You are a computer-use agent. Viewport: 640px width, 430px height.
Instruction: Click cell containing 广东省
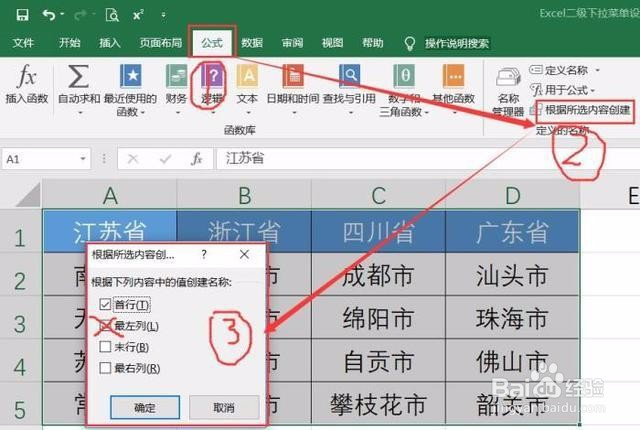tap(513, 231)
